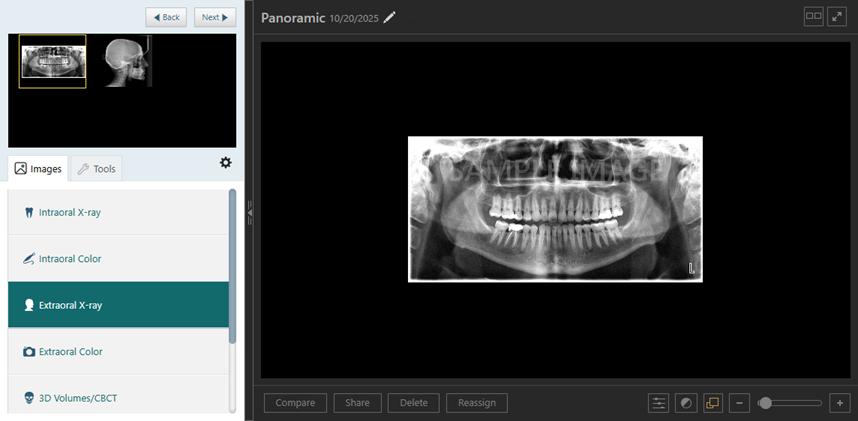Expand image viewer to full screen
Image resolution: width=858 pixels, height=421 pixels.
pos(837,17)
